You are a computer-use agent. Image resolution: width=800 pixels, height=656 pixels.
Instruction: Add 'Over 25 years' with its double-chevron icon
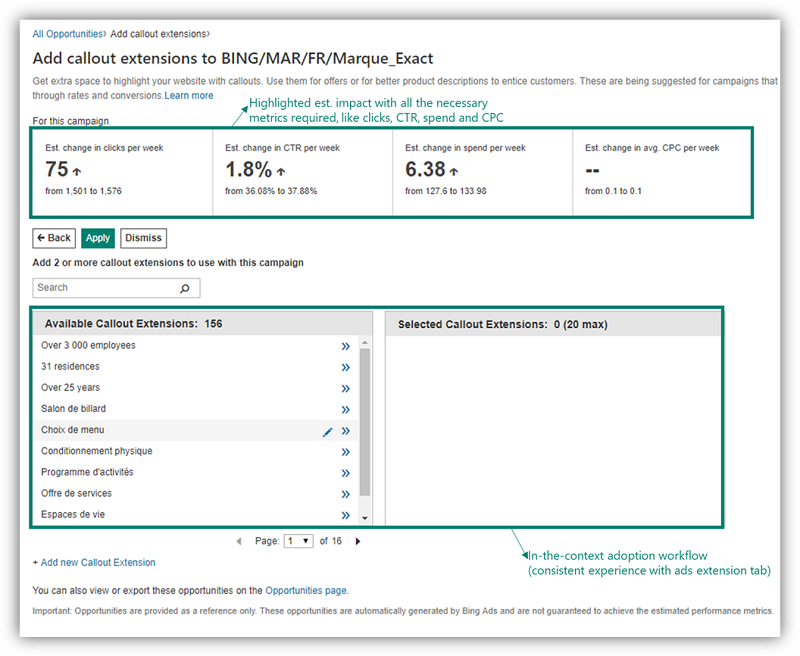click(345, 389)
